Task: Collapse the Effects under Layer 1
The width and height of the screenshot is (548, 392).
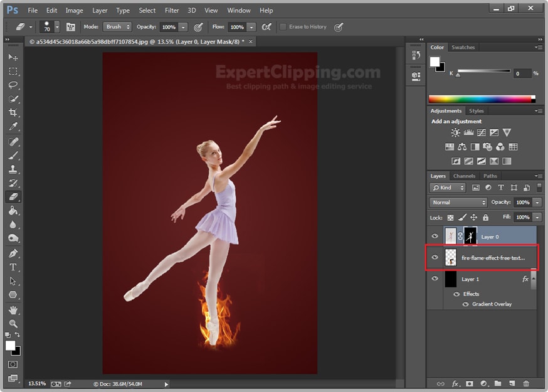Action: tap(534, 279)
